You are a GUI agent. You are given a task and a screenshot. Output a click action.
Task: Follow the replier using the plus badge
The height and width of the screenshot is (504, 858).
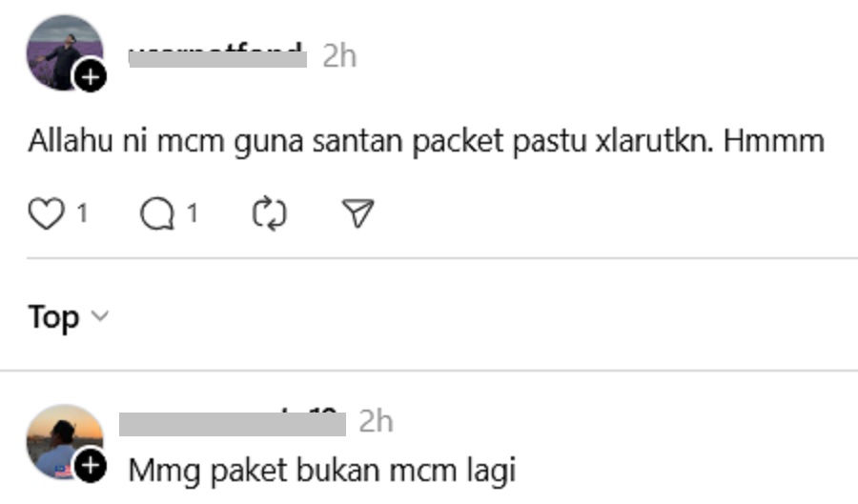click(91, 466)
